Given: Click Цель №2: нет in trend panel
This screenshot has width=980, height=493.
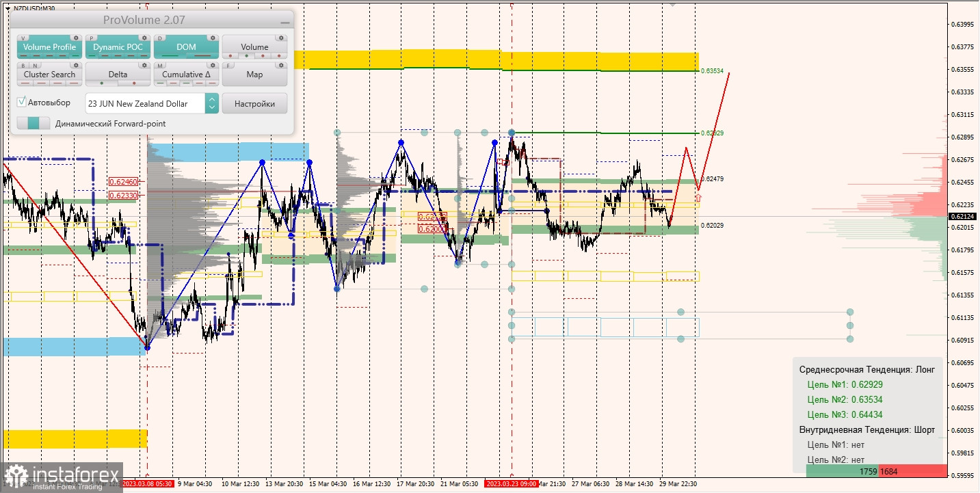Looking at the screenshot, I should point(836,459).
